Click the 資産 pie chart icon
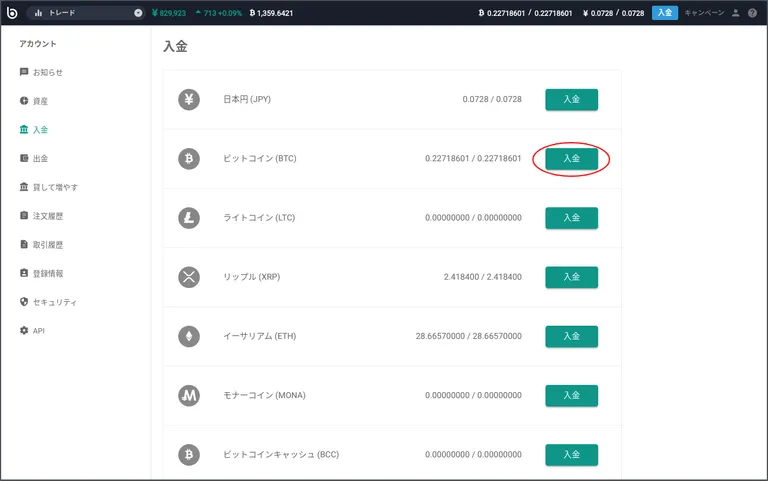This screenshot has height=481, width=768. pyautogui.click(x=24, y=100)
